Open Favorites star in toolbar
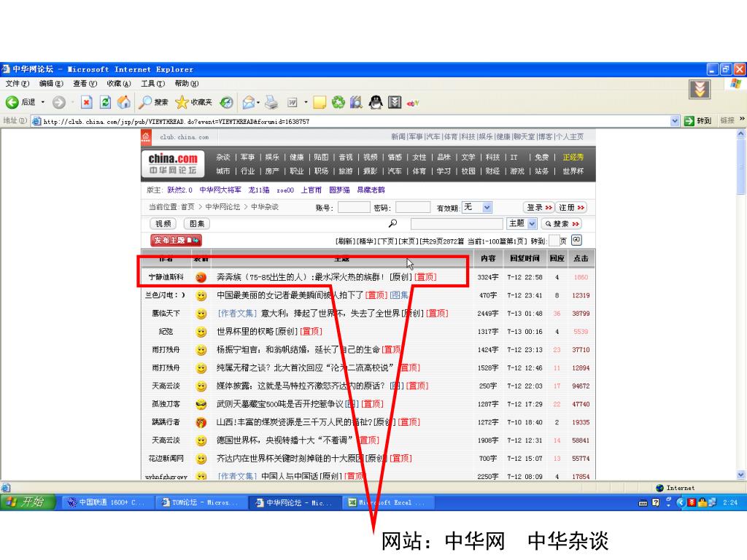The height and width of the screenshot is (560, 747). coord(182,102)
